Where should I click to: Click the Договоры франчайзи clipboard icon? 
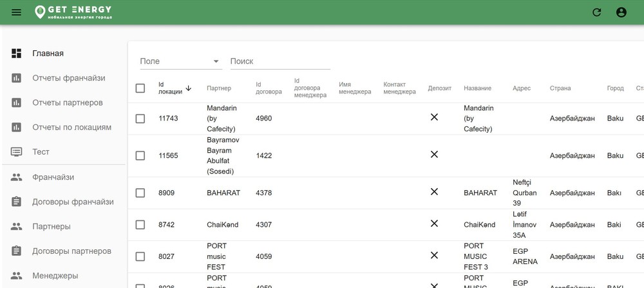[x=17, y=202]
